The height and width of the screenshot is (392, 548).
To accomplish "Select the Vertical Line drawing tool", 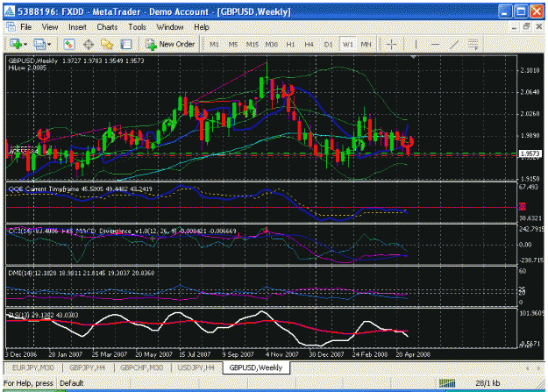I will tap(416, 45).
